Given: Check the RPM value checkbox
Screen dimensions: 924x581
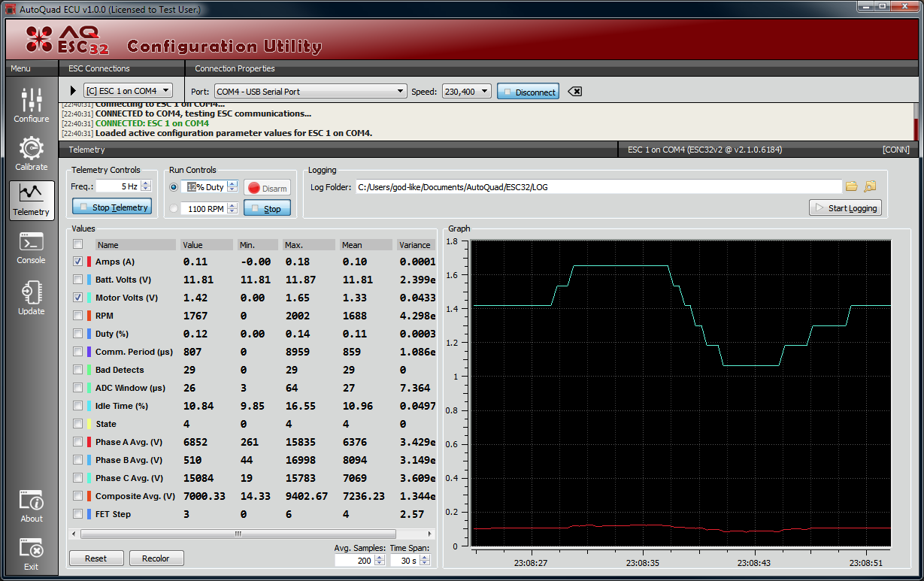Looking at the screenshot, I should click(78, 316).
